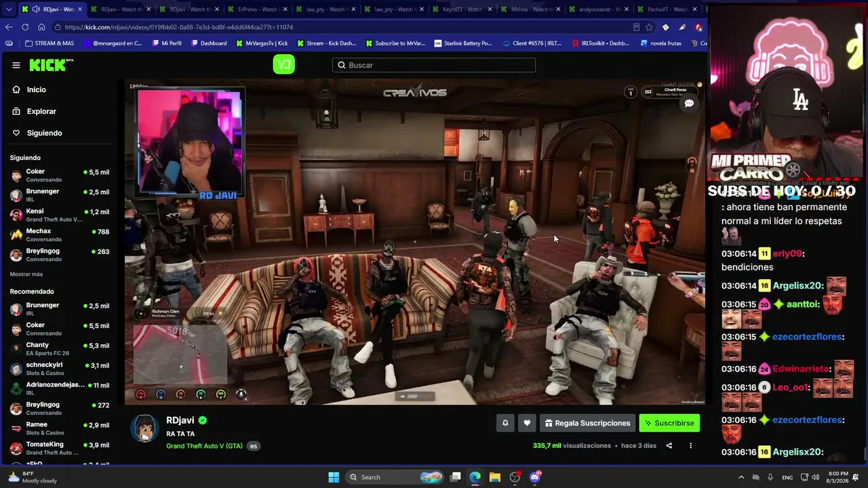Screen dimensions: 868x488
Task: Click the es language tag
Action: coord(254,446)
